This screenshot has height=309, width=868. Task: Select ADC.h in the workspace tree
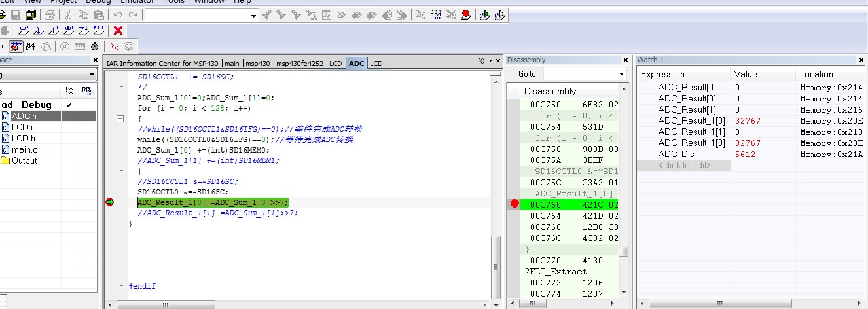[24, 116]
